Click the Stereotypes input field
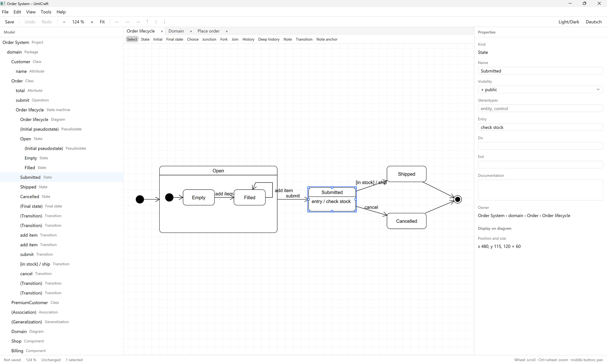Image resolution: width=607 pixels, height=364 pixels. pos(540,108)
